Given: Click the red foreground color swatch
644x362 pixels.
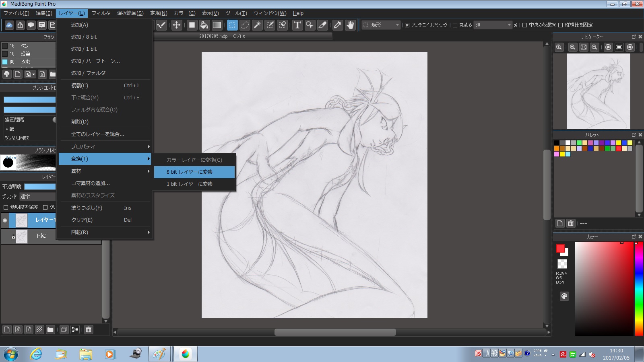Looking at the screenshot, I should tap(560, 249).
